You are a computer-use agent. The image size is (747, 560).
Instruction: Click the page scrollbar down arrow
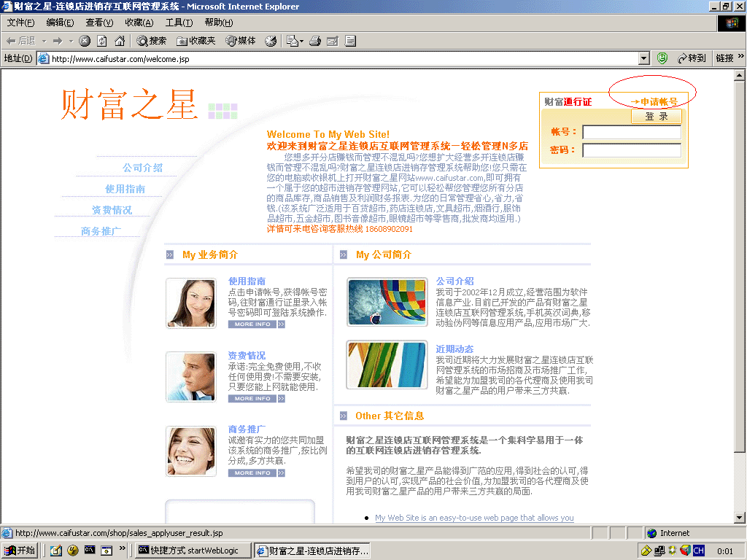[x=739, y=518]
